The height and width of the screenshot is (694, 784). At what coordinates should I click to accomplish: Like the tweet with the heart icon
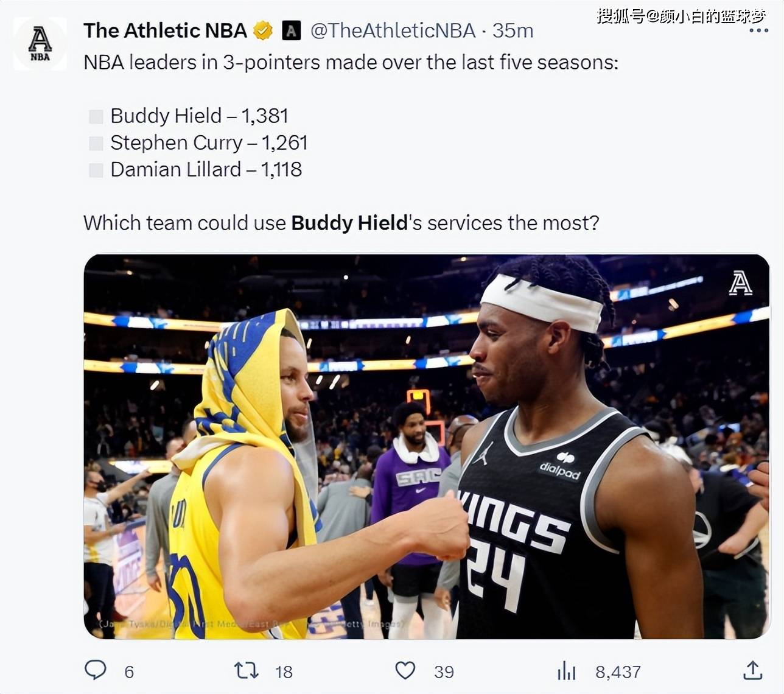(405, 671)
